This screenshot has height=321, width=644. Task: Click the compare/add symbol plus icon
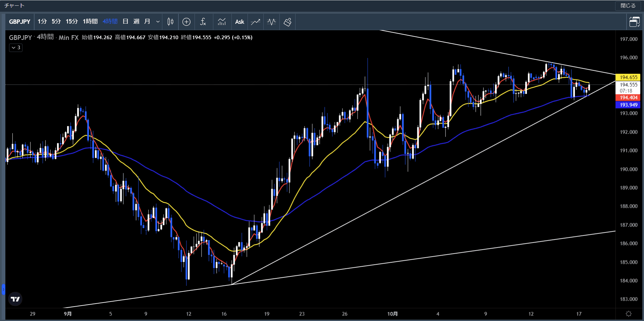[x=186, y=22]
